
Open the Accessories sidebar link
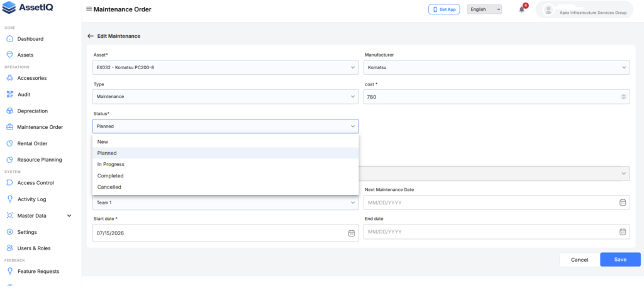click(x=32, y=78)
